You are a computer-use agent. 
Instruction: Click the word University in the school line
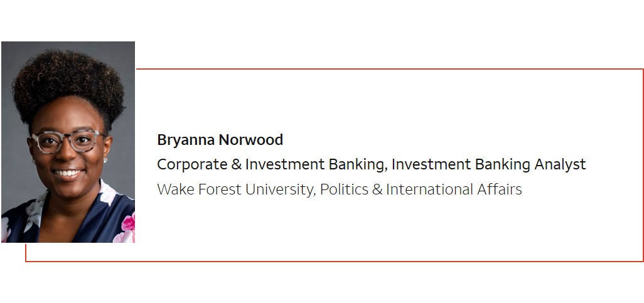(281, 189)
